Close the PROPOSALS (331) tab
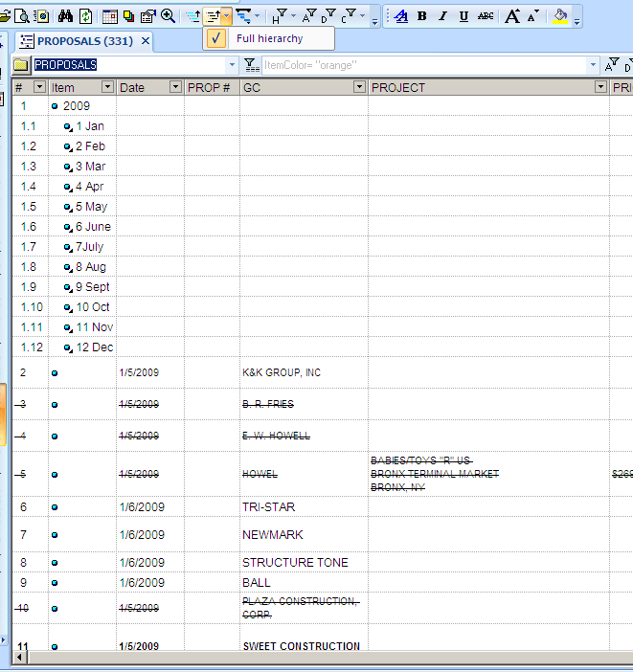The width and height of the screenshot is (633, 672). (146, 41)
